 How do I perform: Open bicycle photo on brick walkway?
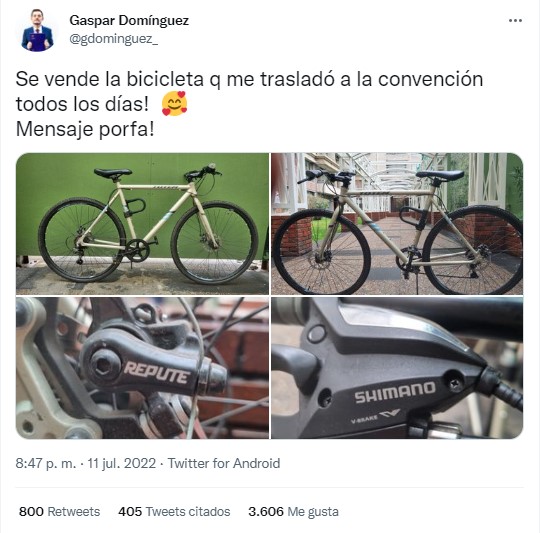[x=397, y=223]
